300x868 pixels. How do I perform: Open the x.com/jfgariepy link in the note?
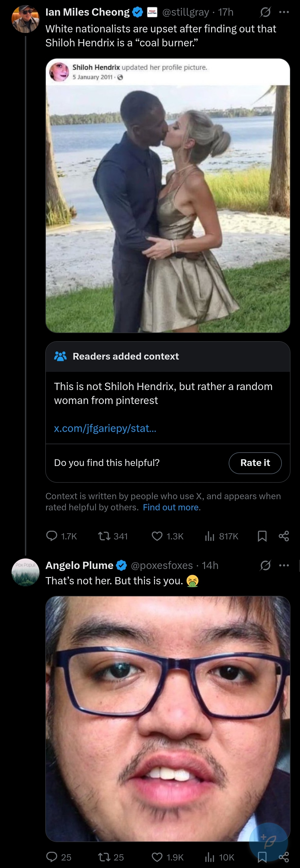105,428
